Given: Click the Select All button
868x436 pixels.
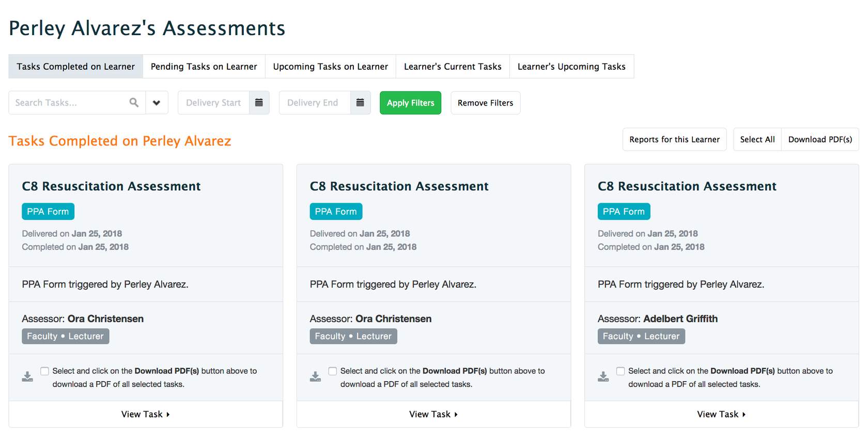Looking at the screenshot, I should pos(757,140).
